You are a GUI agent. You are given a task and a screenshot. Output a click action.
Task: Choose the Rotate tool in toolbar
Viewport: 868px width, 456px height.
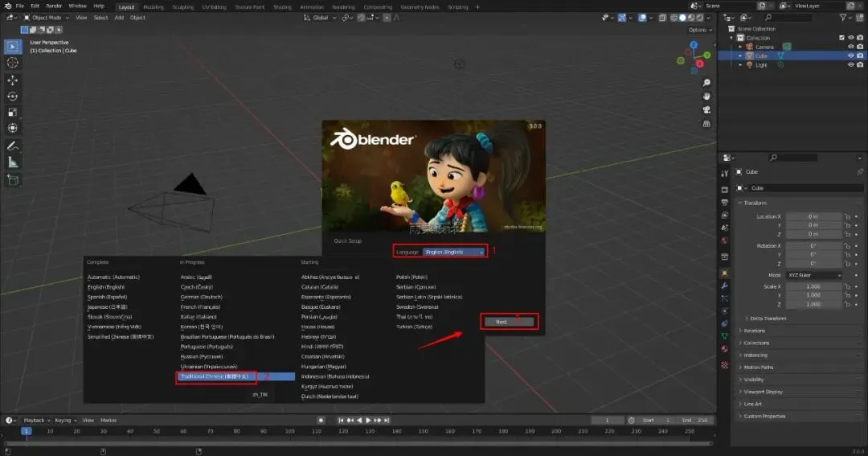(13, 97)
